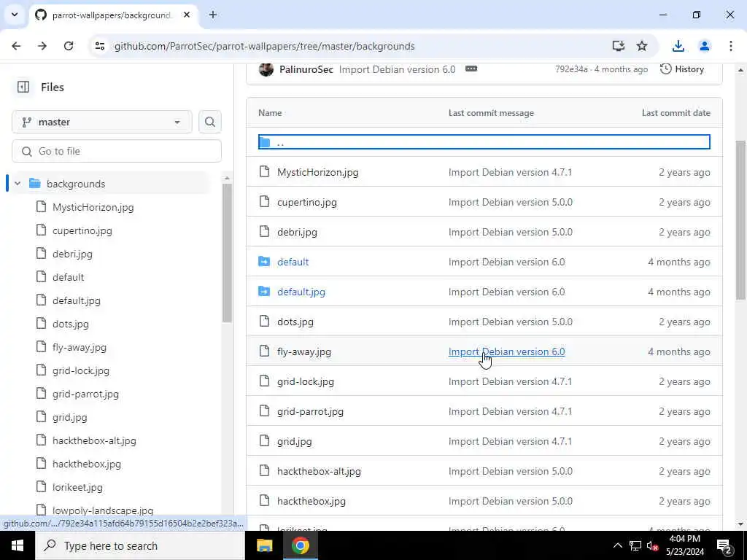Open Chrome downloads icon
This screenshot has width=747, height=560.
pos(678,46)
